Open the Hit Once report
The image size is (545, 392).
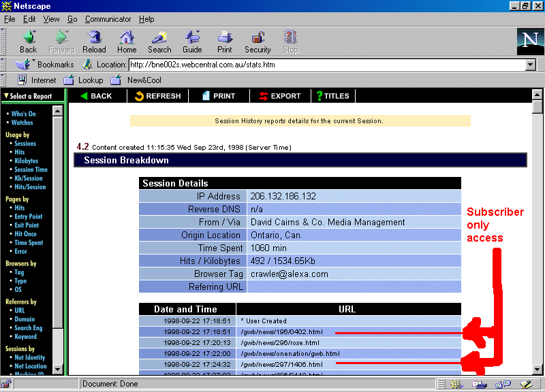(x=25, y=233)
